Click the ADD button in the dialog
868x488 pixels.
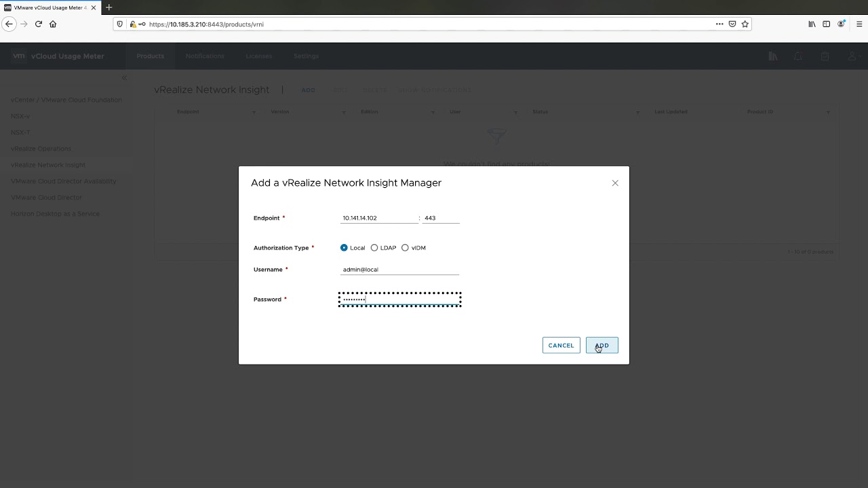pyautogui.click(x=601, y=345)
